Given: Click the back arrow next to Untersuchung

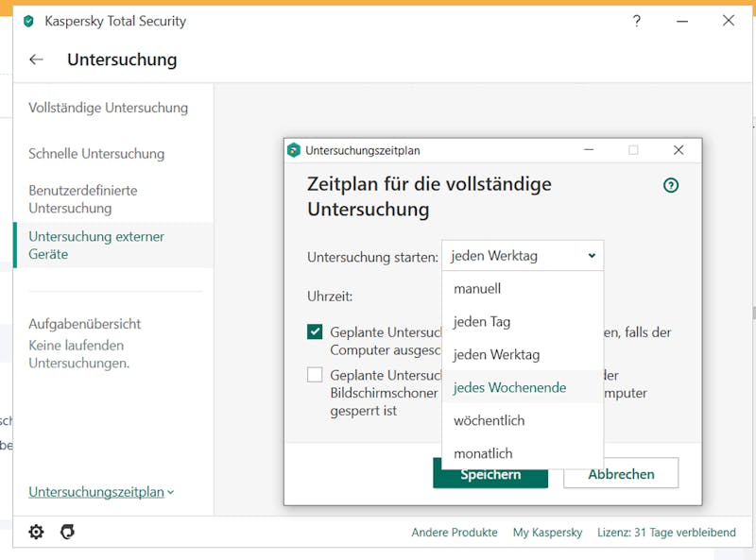Looking at the screenshot, I should click(36, 59).
